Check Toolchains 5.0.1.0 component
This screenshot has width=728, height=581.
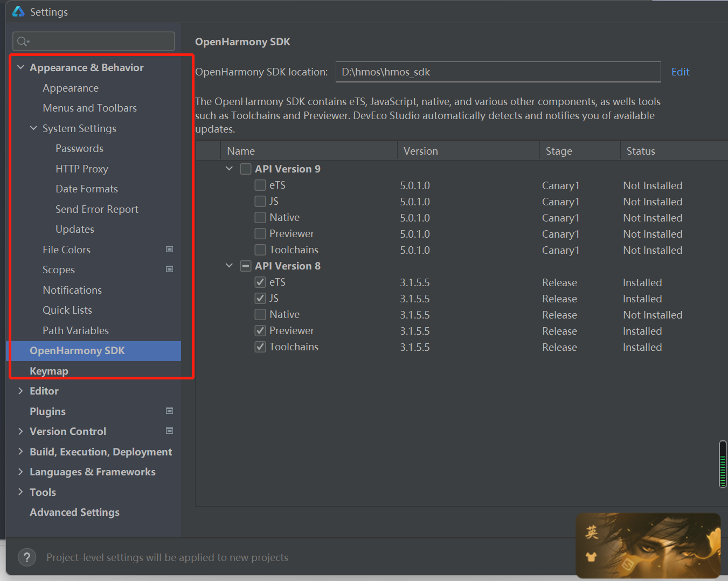click(x=260, y=250)
